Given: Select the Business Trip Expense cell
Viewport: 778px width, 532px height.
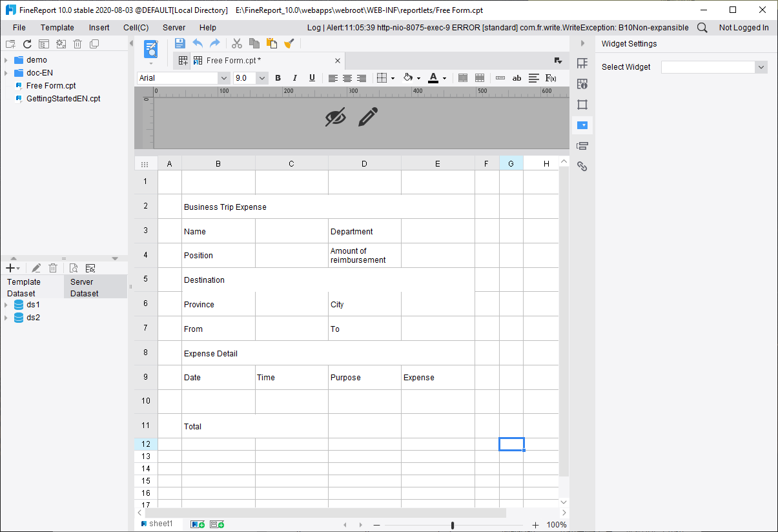Looking at the screenshot, I should pos(328,207).
